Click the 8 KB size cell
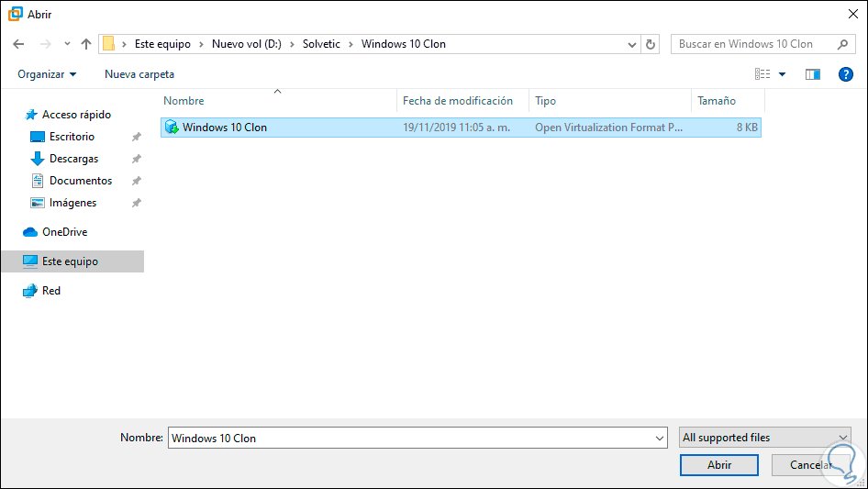This screenshot has height=489, width=868. click(747, 128)
